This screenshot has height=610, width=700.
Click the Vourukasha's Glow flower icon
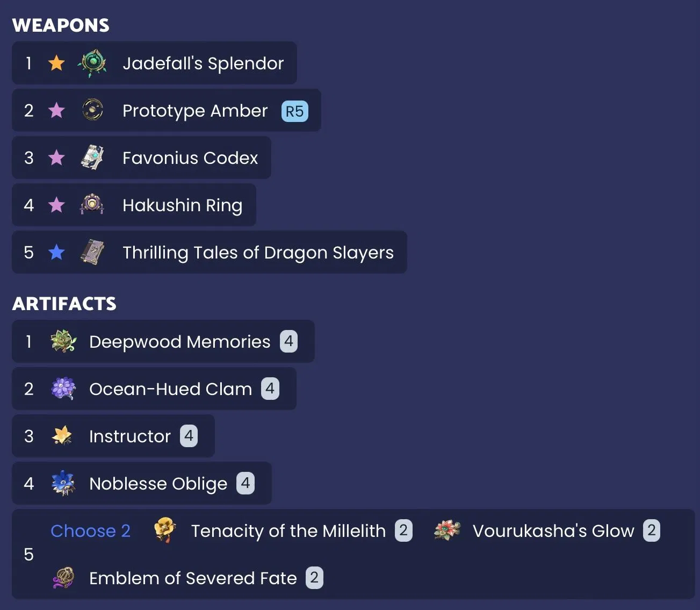point(447,530)
